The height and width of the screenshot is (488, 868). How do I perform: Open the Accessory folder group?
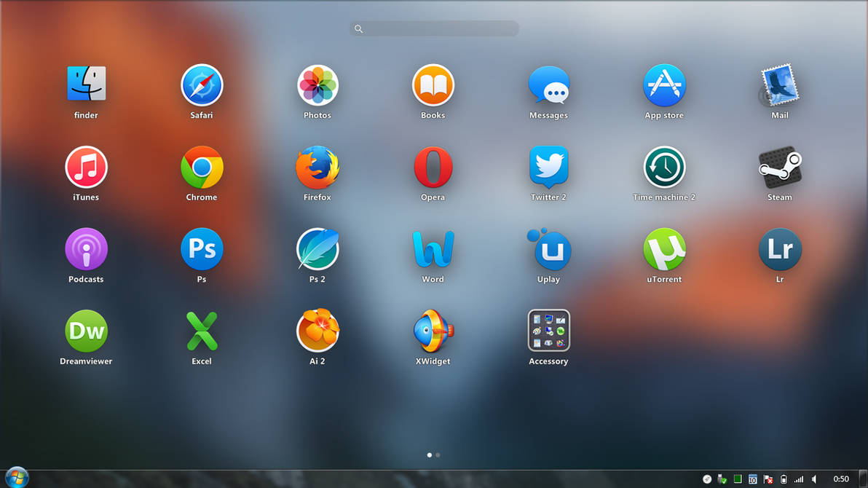pyautogui.click(x=548, y=330)
